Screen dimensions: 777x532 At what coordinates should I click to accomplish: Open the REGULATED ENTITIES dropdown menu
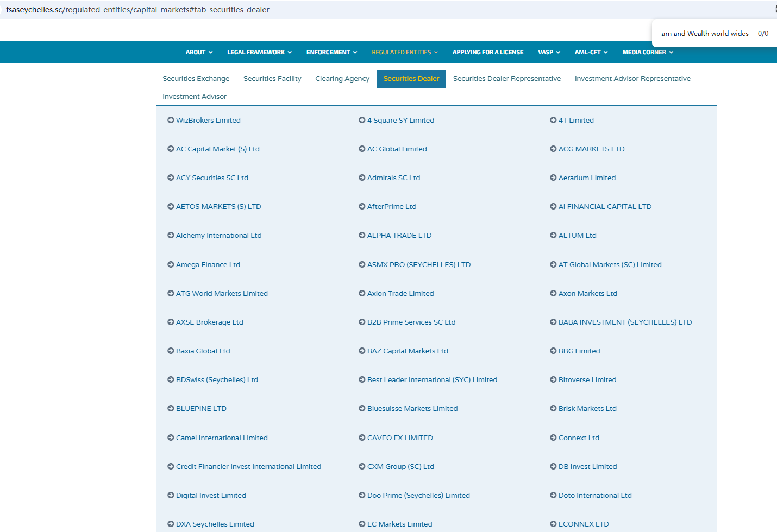tap(405, 52)
